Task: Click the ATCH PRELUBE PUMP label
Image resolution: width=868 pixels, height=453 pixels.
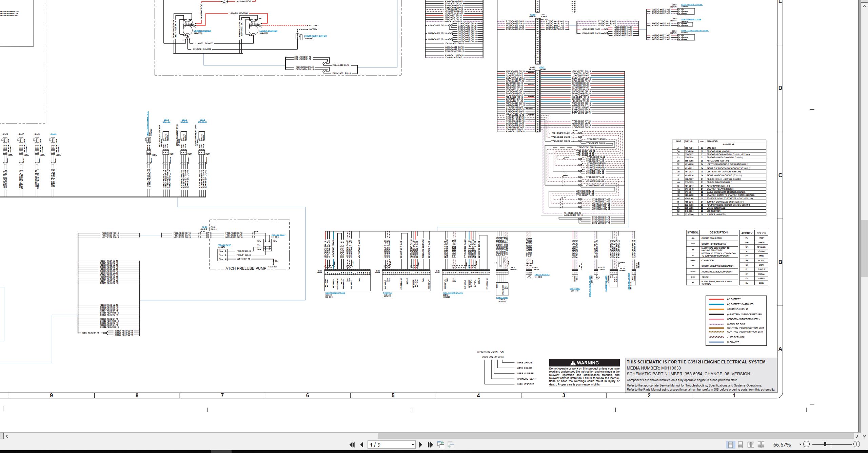Action: (246, 268)
